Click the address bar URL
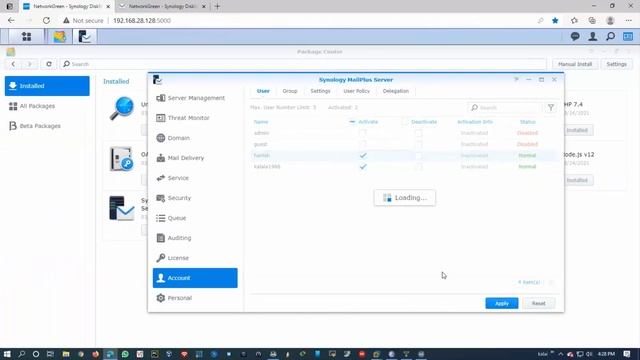 pyautogui.click(x=142, y=20)
